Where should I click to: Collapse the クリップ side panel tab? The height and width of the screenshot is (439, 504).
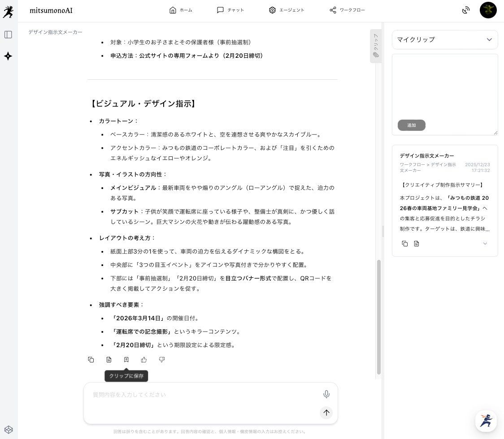376,46
